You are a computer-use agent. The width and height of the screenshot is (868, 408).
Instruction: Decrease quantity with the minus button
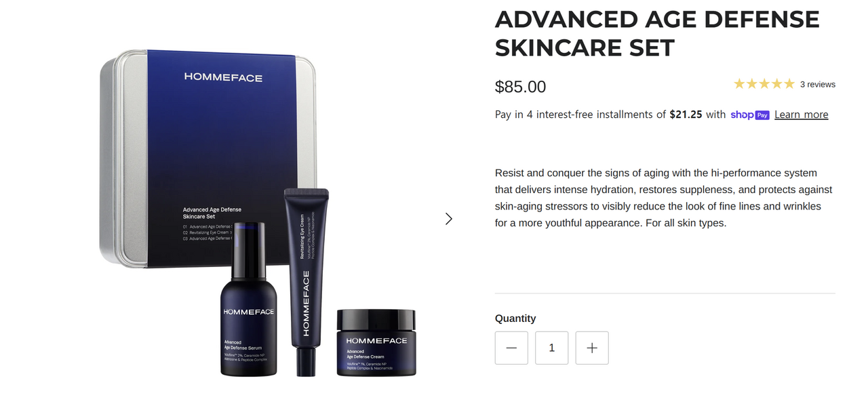pyautogui.click(x=511, y=348)
